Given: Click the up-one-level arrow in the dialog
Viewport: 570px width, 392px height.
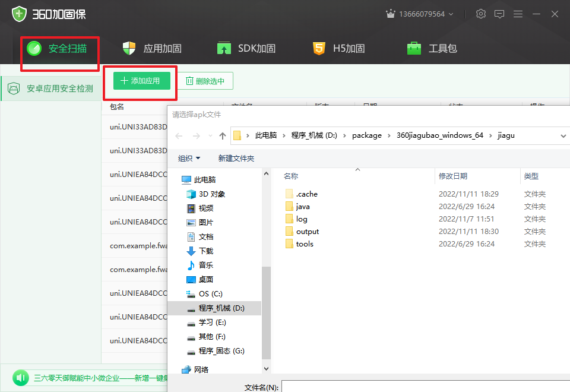Looking at the screenshot, I should pyautogui.click(x=222, y=135).
